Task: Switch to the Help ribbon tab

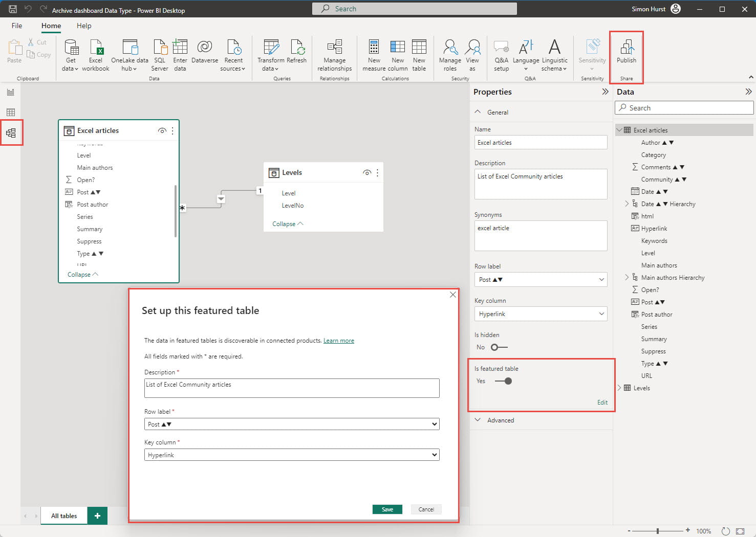Action: click(84, 26)
